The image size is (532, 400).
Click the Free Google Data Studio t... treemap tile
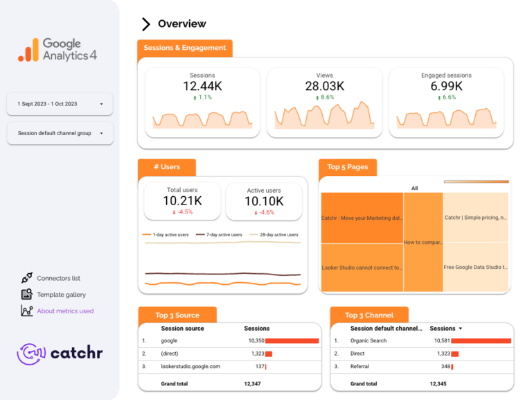[476, 267]
